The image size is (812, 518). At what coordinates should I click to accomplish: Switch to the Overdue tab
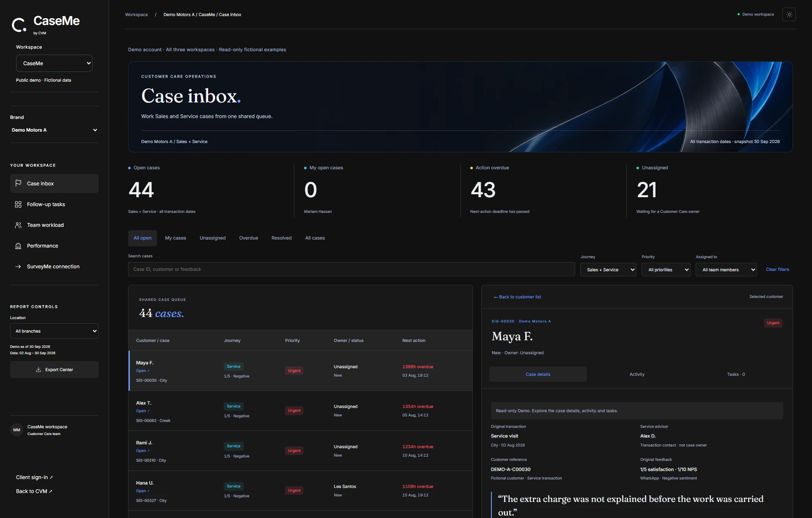point(249,238)
